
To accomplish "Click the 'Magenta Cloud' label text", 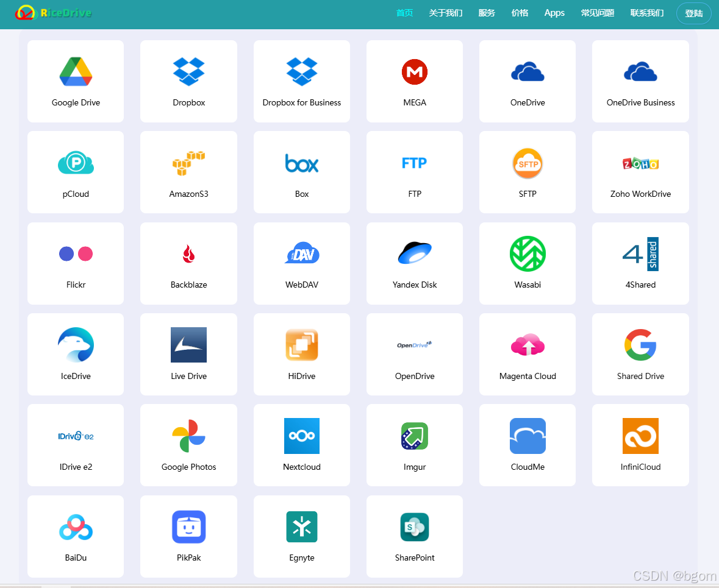I will (x=528, y=377).
